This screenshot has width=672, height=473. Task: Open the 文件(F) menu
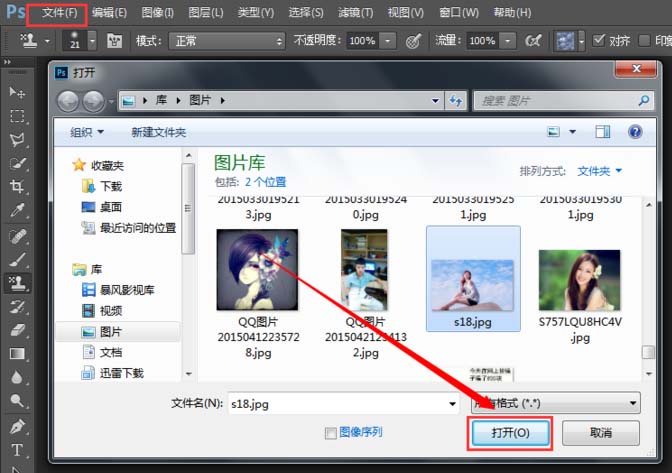tap(59, 13)
